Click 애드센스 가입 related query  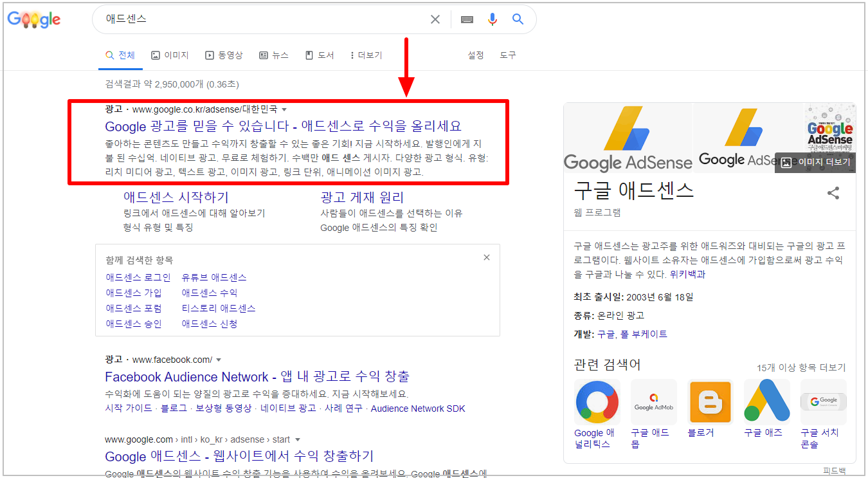click(x=134, y=293)
